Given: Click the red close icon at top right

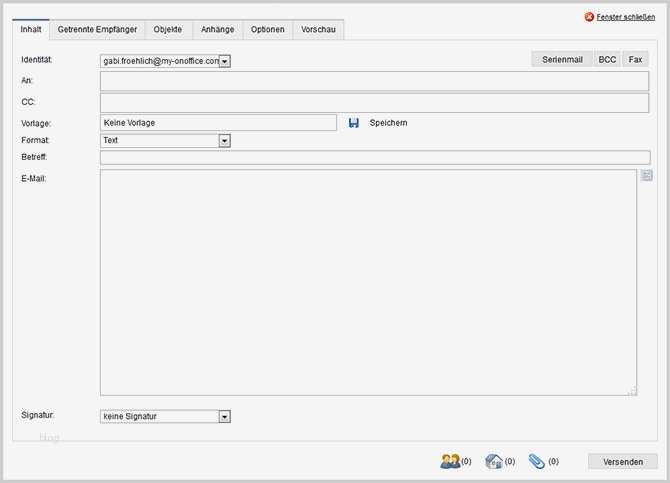Looking at the screenshot, I should point(589,17).
